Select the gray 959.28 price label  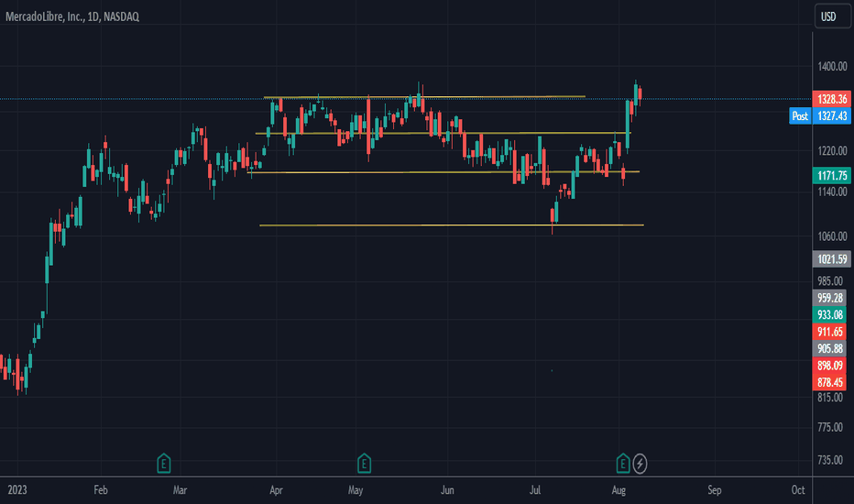click(x=829, y=298)
